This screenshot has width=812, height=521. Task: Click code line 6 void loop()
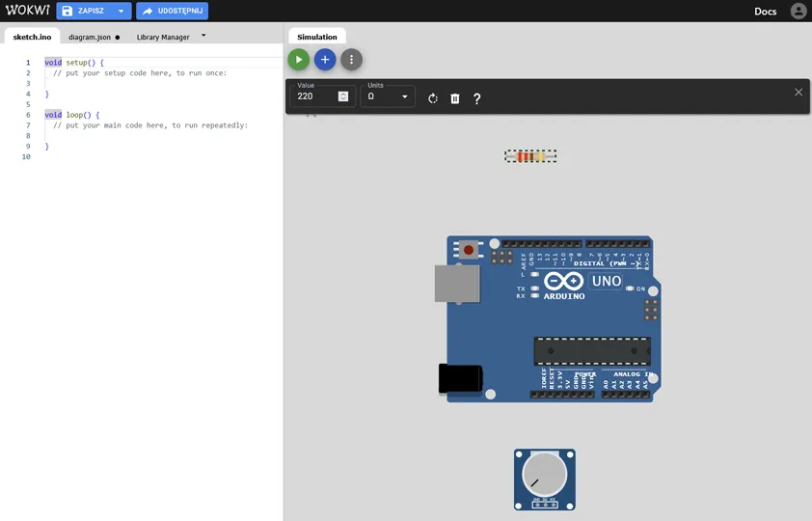coord(72,115)
